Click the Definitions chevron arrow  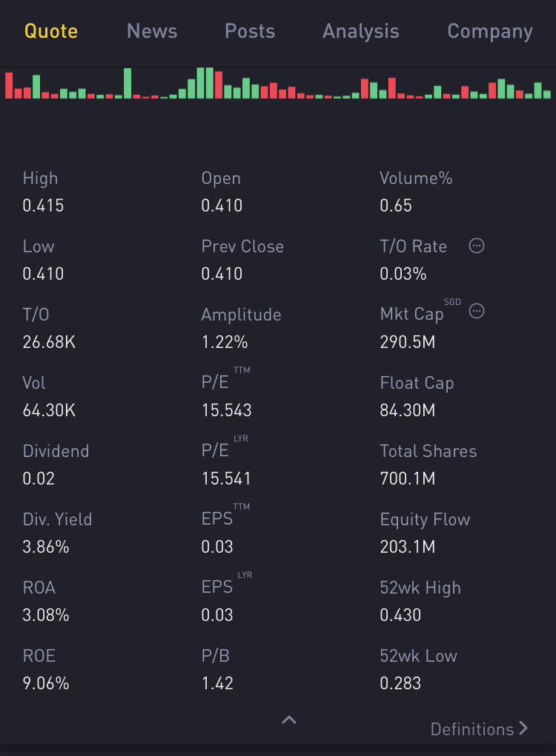(x=523, y=728)
